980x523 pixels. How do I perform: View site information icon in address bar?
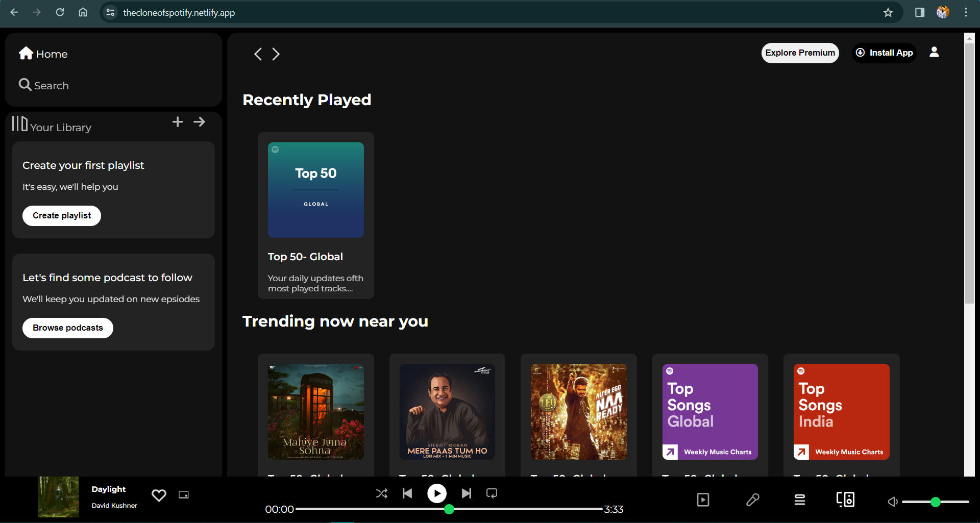pos(110,13)
